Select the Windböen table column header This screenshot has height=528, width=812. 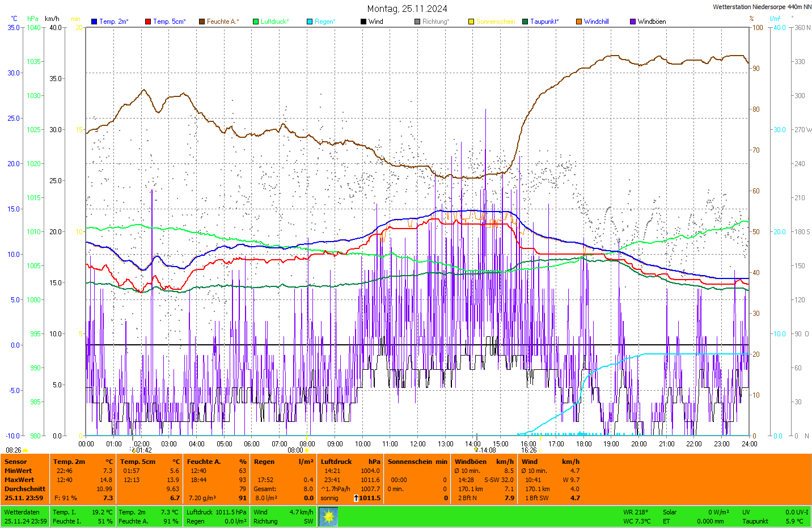point(471,462)
